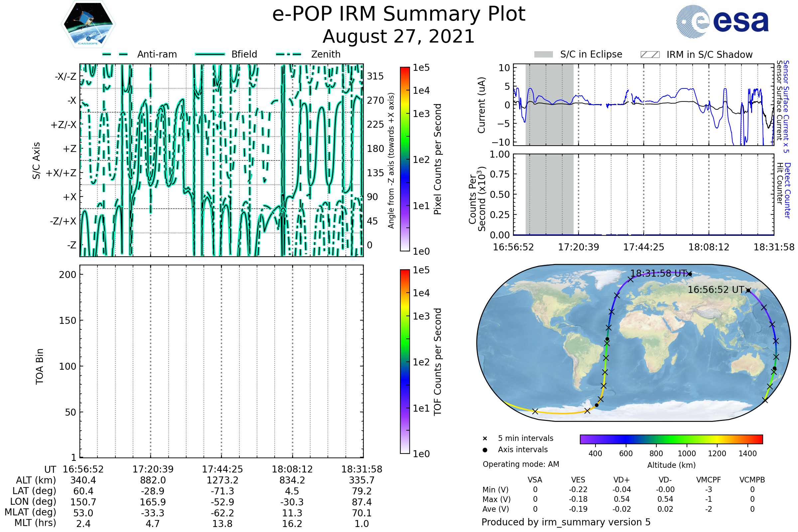Click the Produced by irm_summary version 5 text
The width and height of the screenshot is (798, 532).
tap(566, 522)
